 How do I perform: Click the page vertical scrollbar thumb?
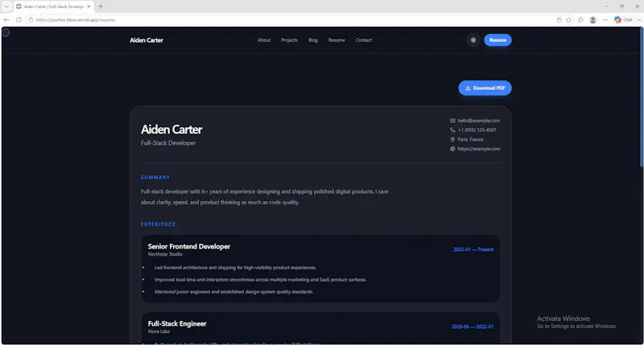pos(641,97)
